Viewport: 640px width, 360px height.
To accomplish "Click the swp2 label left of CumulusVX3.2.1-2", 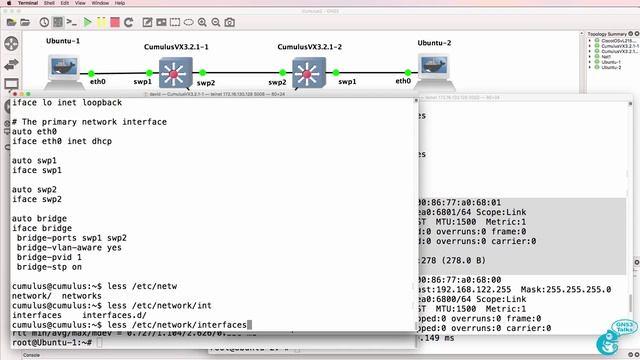I will coord(277,82).
